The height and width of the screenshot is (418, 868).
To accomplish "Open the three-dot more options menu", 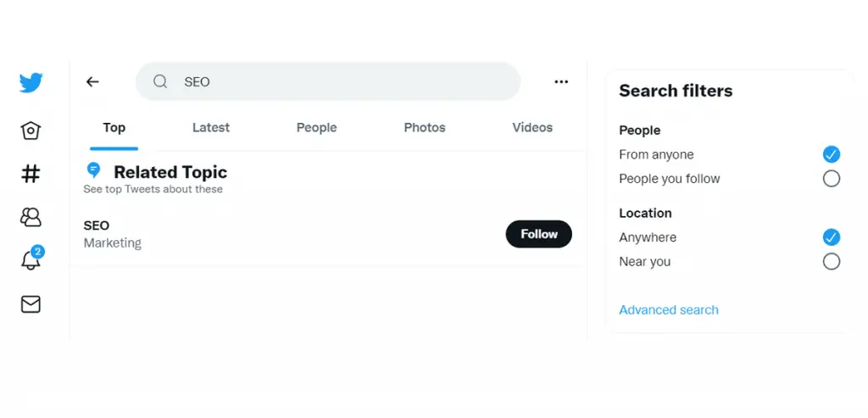I will tap(561, 82).
